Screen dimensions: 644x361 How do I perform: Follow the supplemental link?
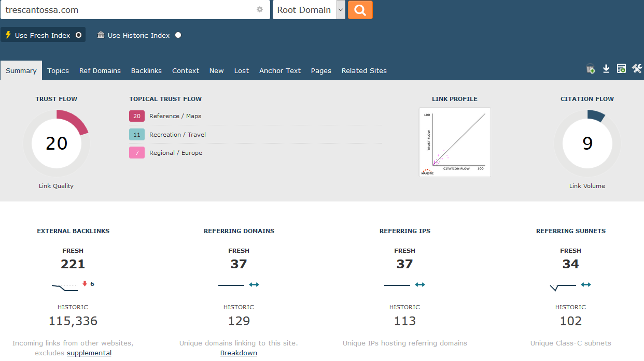pyautogui.click(x=89, y=353)
